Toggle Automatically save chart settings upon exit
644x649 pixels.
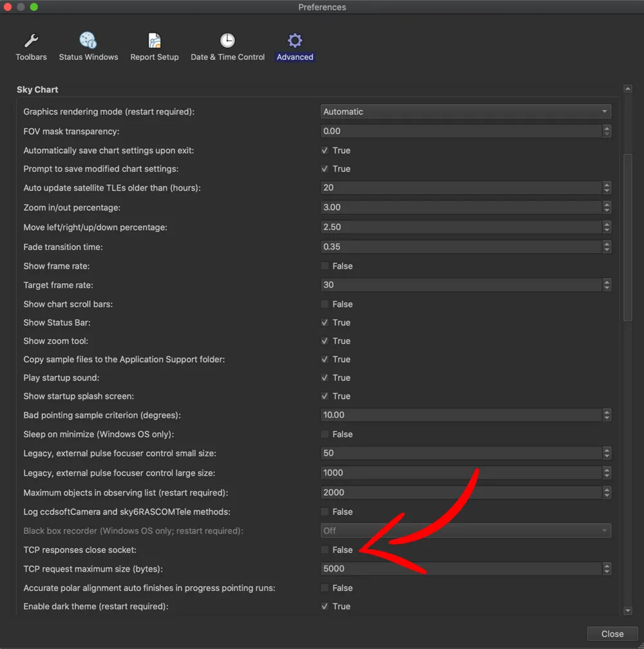pos(325,150)
